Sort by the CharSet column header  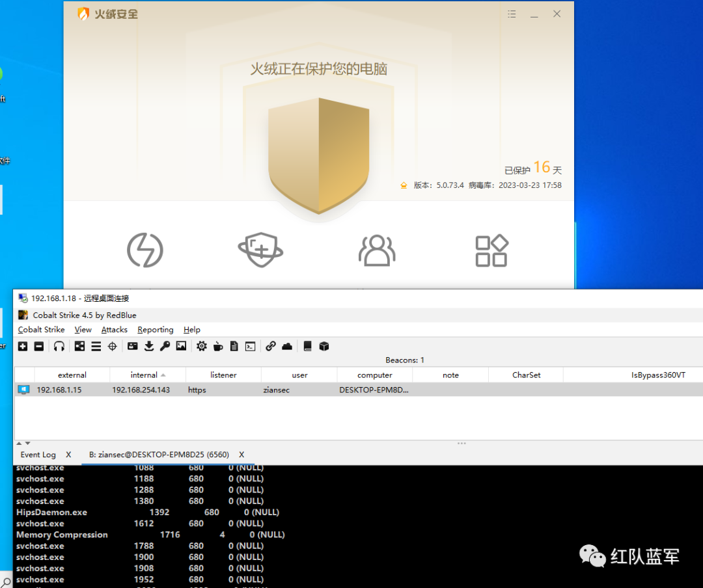pyautogui.click(x=527, y=375)
